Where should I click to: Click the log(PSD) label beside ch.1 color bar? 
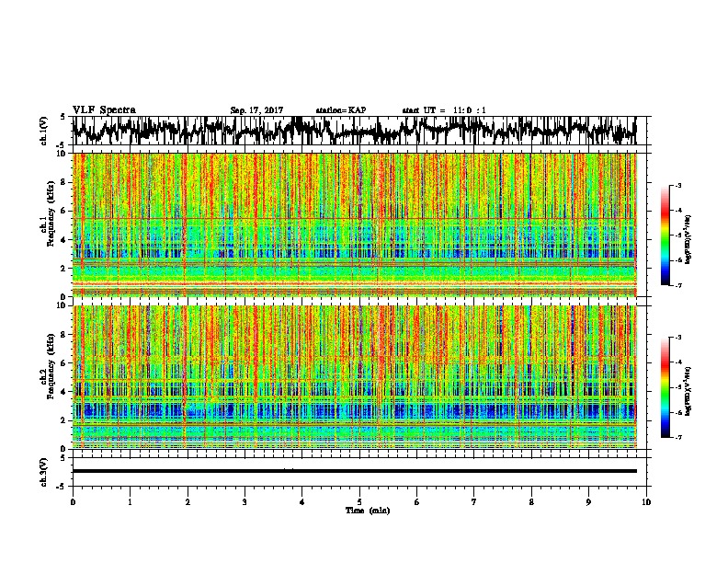(688, 240)
